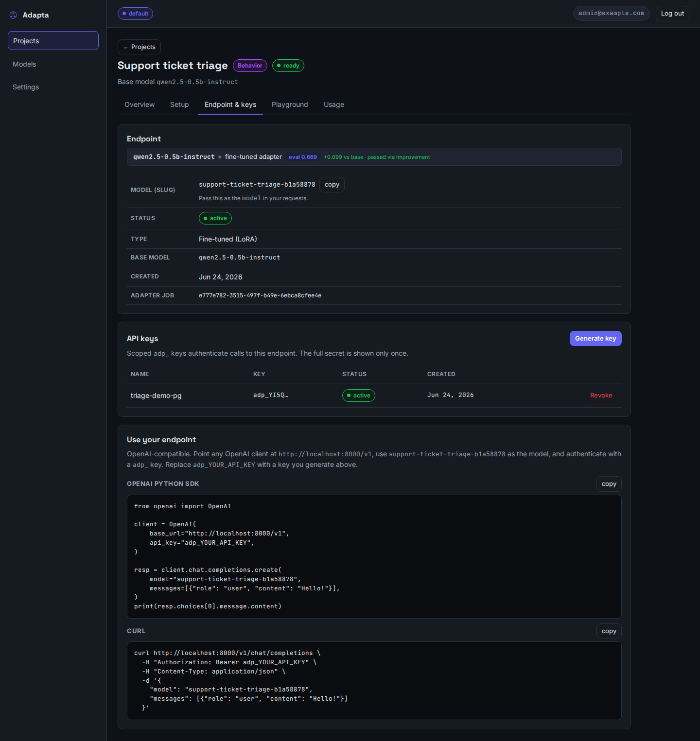Switch to the Setup tab
This screenshot has height=741, width=700.
[x=179, y=104]
